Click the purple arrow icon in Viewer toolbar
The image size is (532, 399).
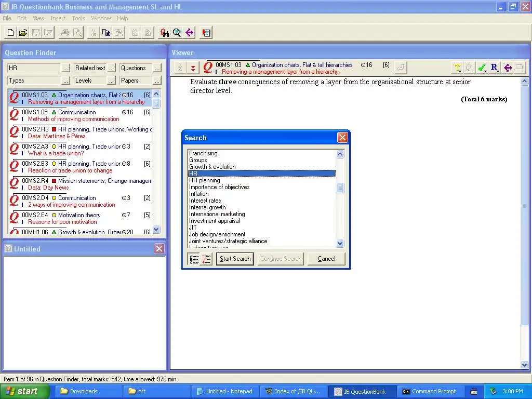(x=508, y=68)
